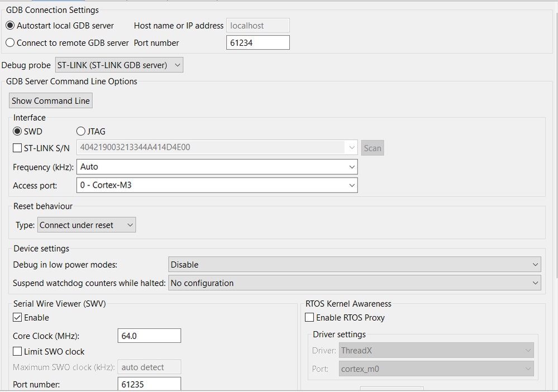Select SWD interface option
The image size is (558, 392).
[18, 132]
